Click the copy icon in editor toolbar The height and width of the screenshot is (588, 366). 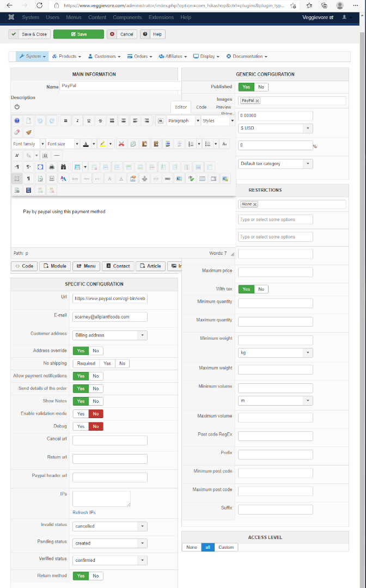pos(133,144)
